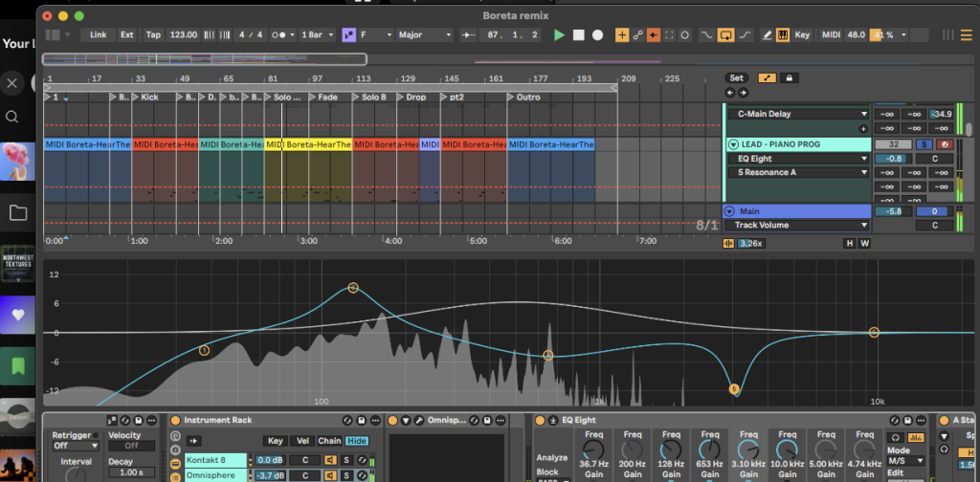Screen dimensions: 980x482
Task: Toggle the arrangement lock icon
Action: click(x=789, y=78)
